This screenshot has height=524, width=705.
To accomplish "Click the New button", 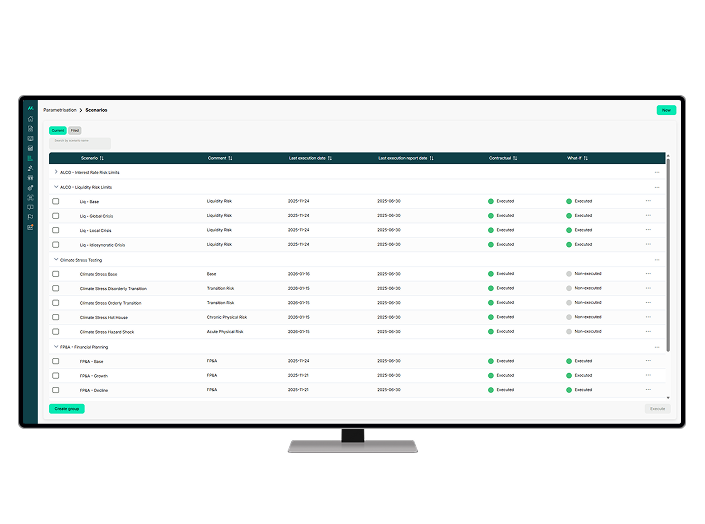I will click(665, 110).
